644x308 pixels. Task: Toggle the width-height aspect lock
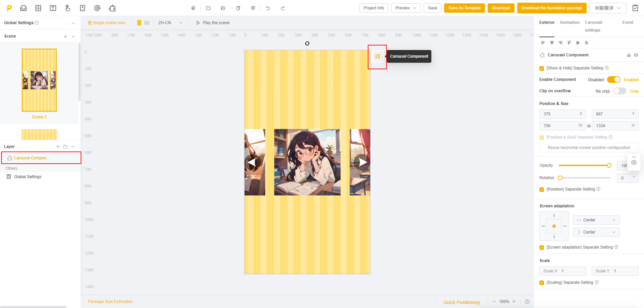pyautogui.click(x=589, y=126)
